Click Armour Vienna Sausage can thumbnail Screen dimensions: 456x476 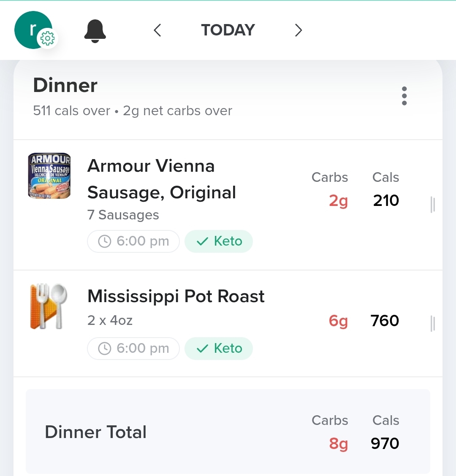(49, 176)
